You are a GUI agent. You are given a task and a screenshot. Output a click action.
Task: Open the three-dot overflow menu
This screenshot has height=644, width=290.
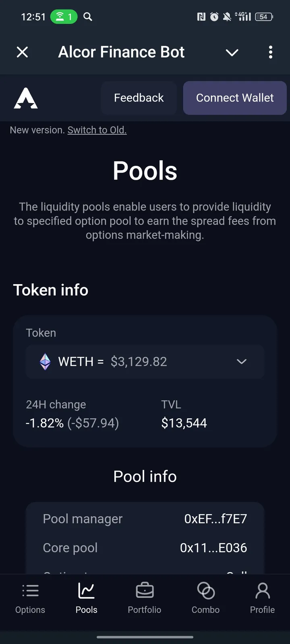(270, 52)
